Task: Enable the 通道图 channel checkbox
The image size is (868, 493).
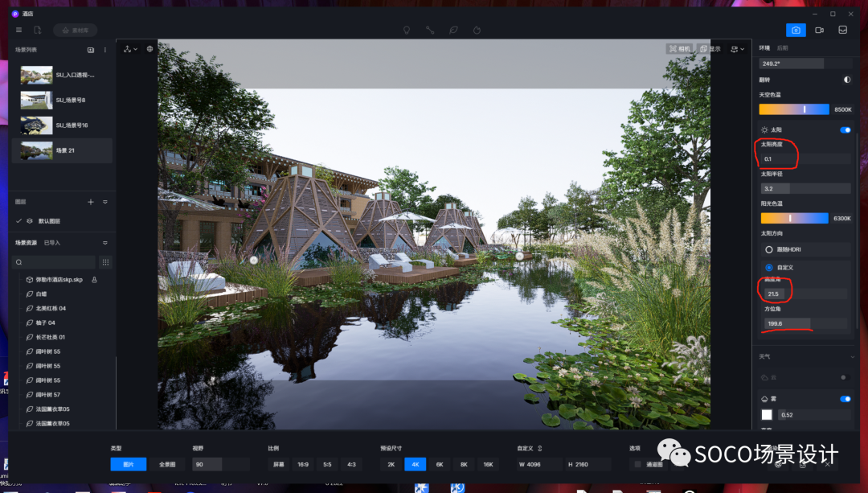Action: pos(637,464)
